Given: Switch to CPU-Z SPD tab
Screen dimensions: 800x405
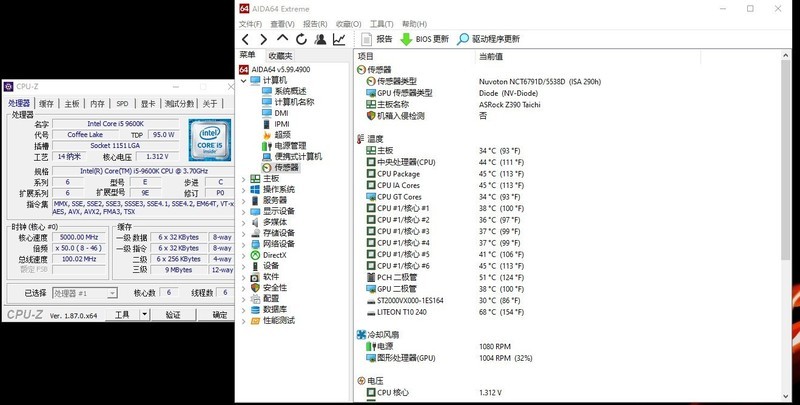Looking at the screenshot, I should click(122, 104).
